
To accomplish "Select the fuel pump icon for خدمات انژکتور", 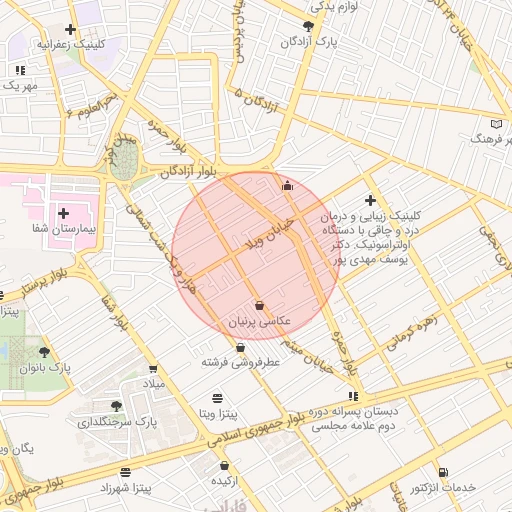I will [443, 472].
